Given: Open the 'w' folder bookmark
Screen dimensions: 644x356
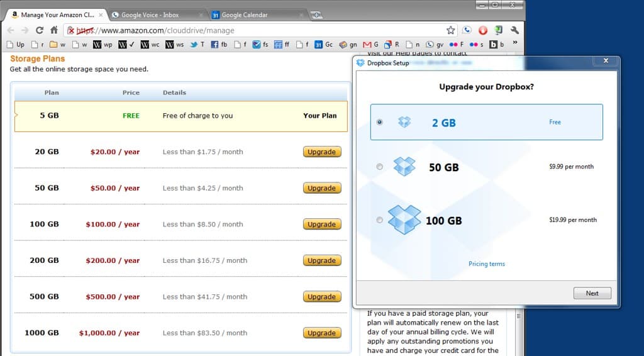Looking at the screenshot, I should click(x=57, y=45).
